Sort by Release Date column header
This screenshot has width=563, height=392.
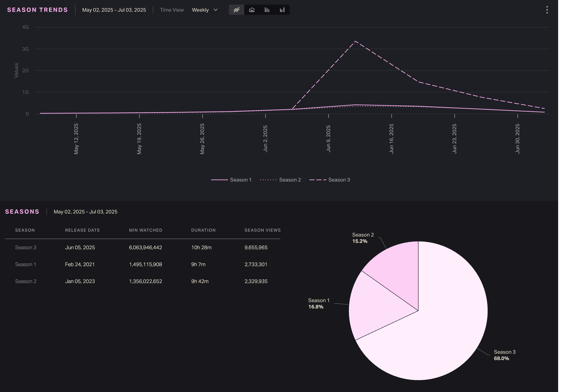pyautogui.click(x=82, y=230)
